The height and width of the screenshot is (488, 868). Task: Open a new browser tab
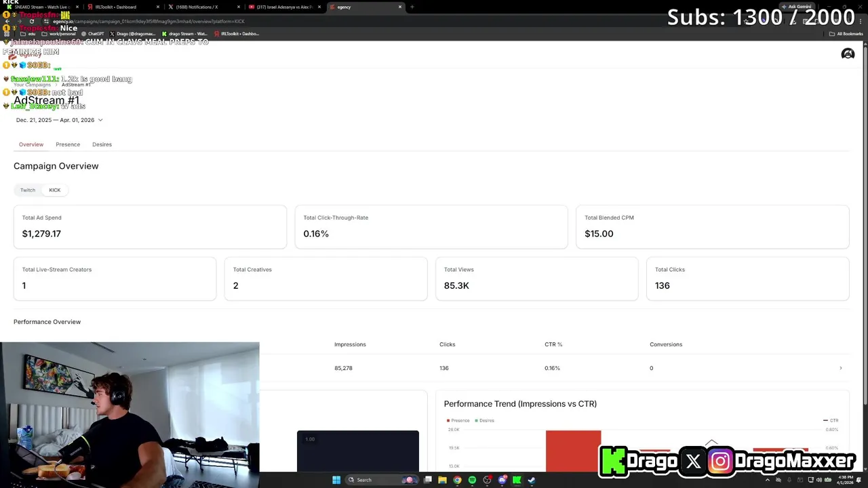point(412,7)
